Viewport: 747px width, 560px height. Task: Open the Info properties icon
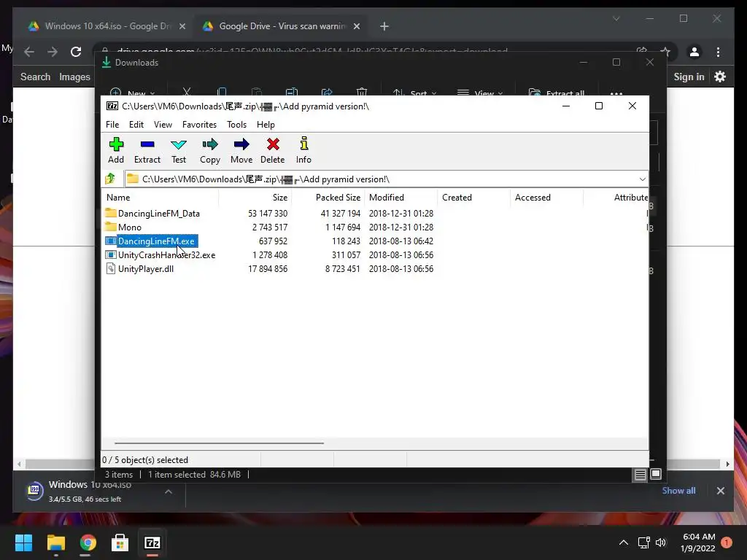303,150
